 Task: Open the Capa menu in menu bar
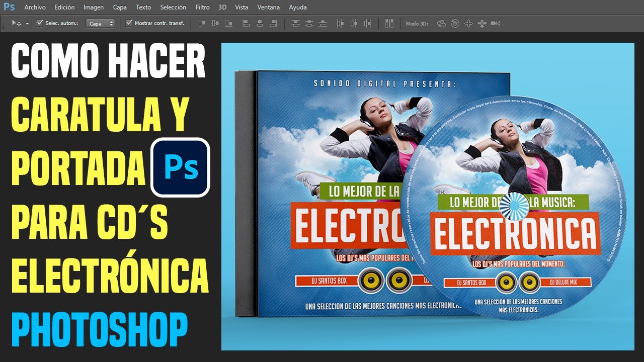coord(120,8)
